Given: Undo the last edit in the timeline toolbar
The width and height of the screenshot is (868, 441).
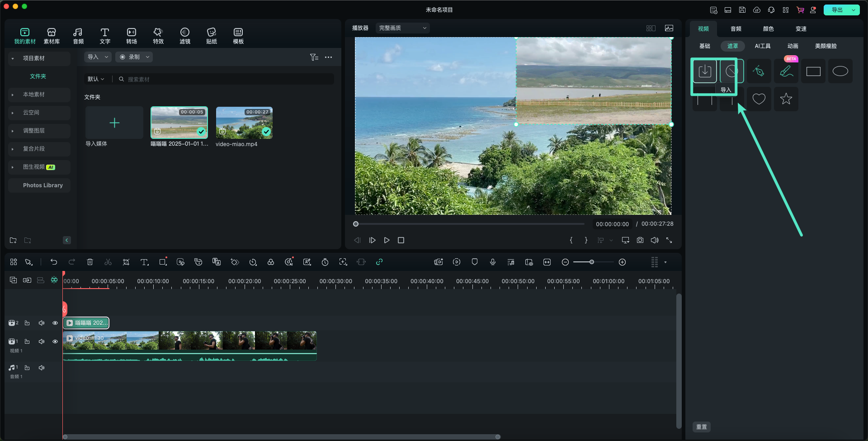Looking at the screenshot, I should [x=54, y=262].
